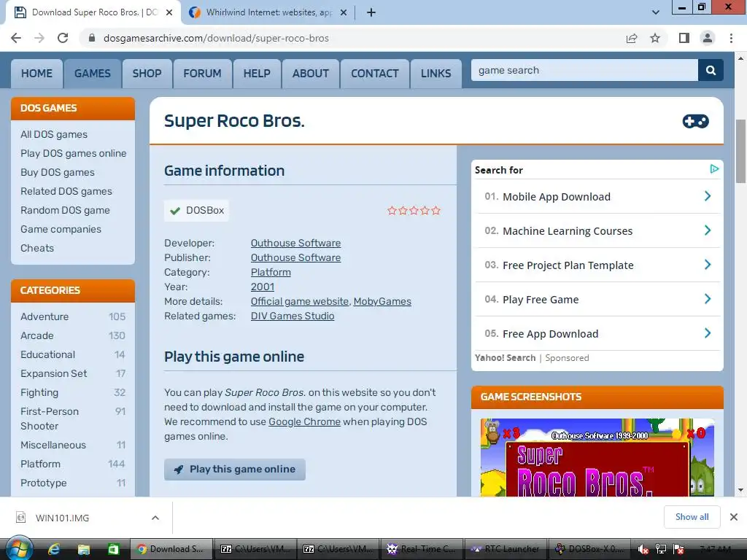The width and height of the screenshot is (747, 560).
Task: Open the Cheats sidebar link
Action: (x=37, y=248)
